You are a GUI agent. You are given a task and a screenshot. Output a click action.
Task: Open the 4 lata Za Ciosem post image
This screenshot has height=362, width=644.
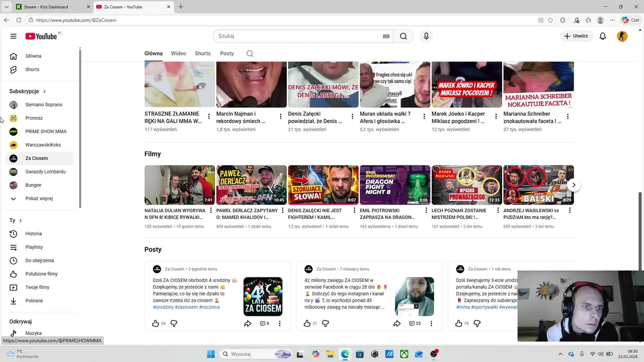[263, 297]
